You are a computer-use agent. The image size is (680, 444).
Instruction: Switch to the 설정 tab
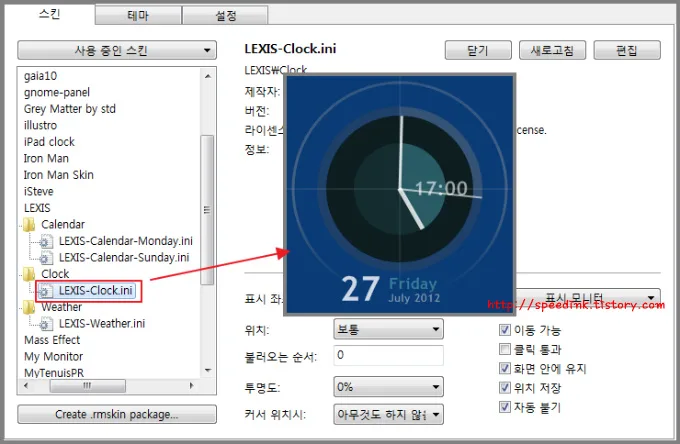pos(226,16)
